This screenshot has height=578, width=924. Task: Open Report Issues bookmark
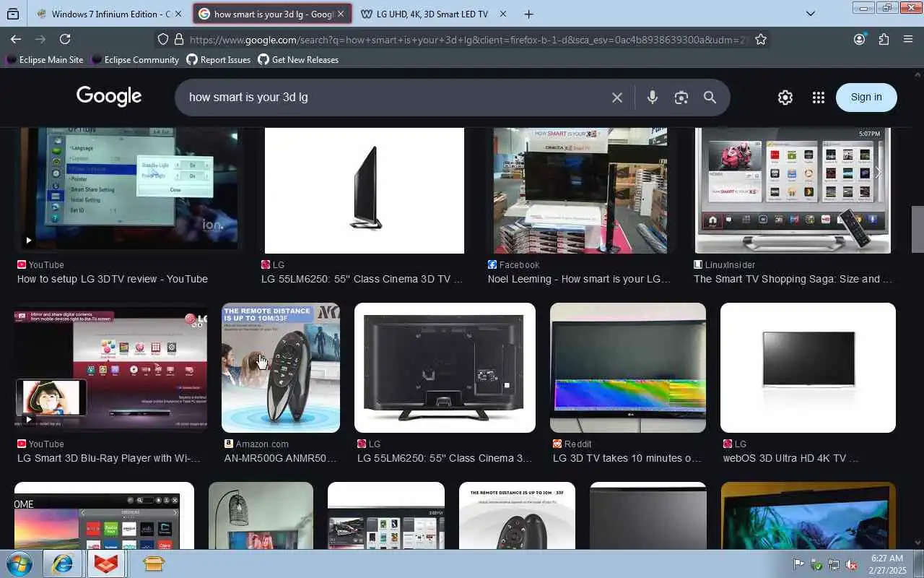click(x=218, y=60)
